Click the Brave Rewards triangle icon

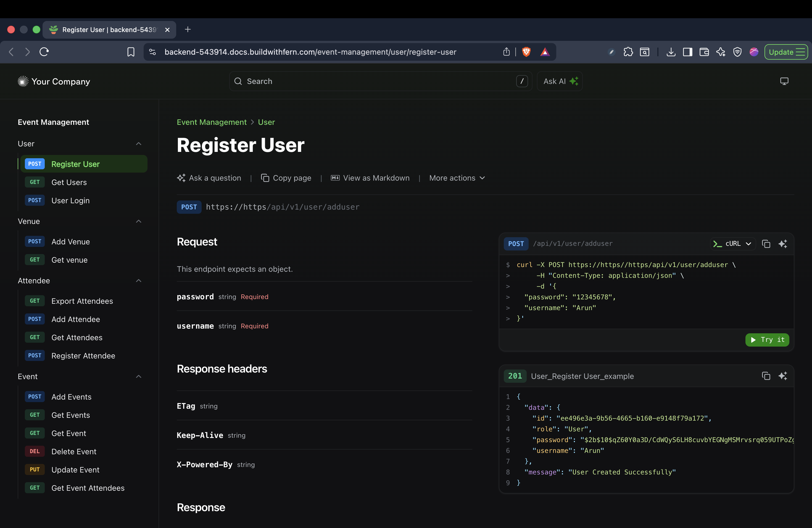point(545,52)
